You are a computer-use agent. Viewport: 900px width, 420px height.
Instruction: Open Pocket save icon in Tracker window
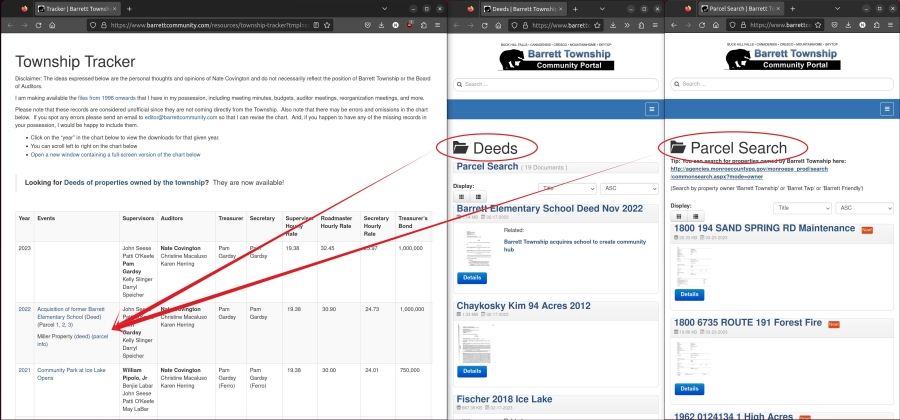click(x=368, y=25)
